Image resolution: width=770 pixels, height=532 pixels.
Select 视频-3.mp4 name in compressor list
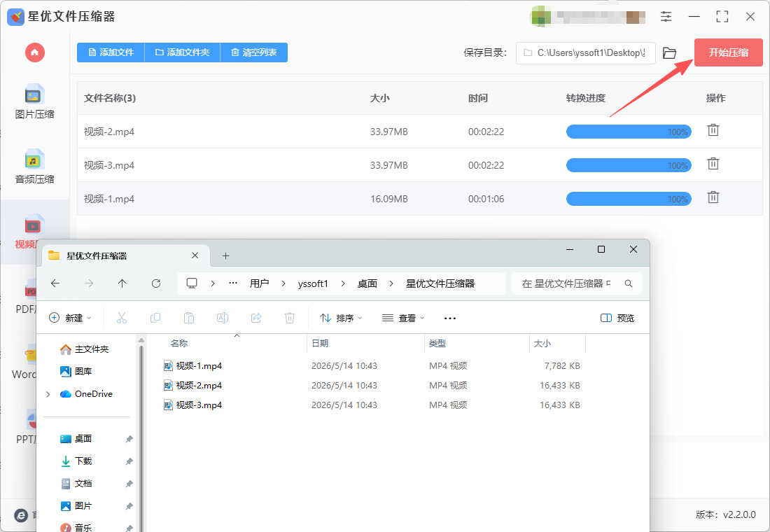point(109,165)
